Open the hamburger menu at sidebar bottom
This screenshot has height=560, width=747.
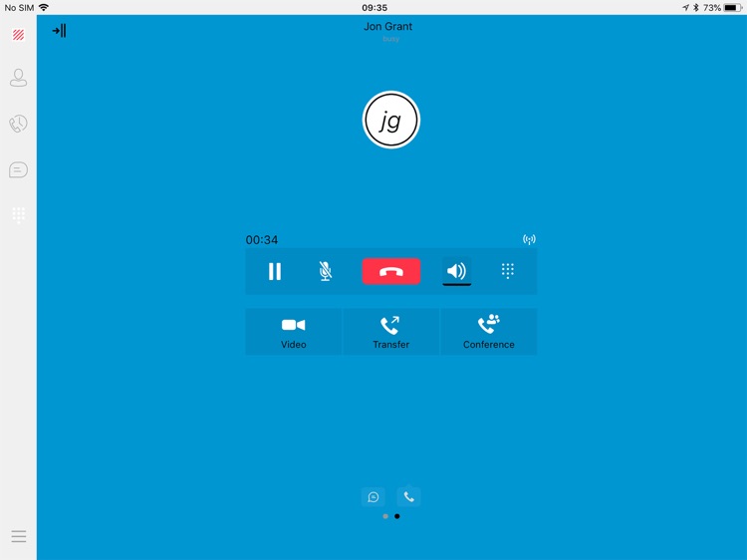coord(19,536)
